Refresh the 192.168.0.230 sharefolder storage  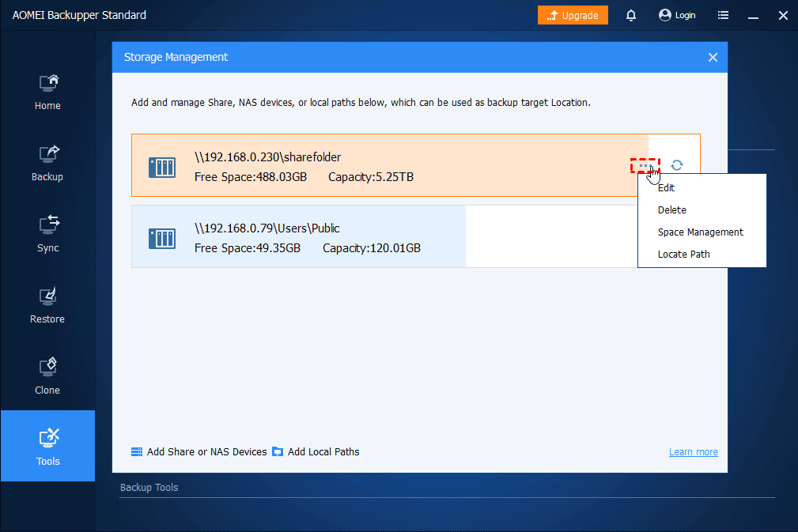tap(676, 165)
